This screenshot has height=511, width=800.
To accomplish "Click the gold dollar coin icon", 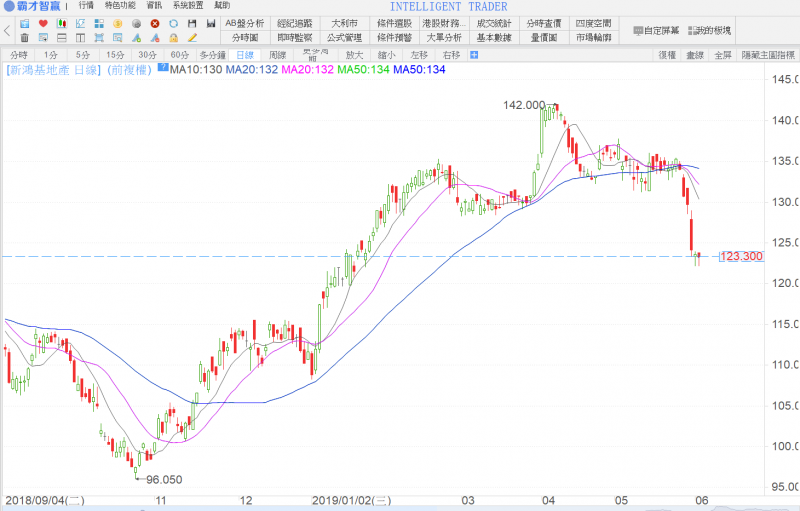I will (118, 23).
